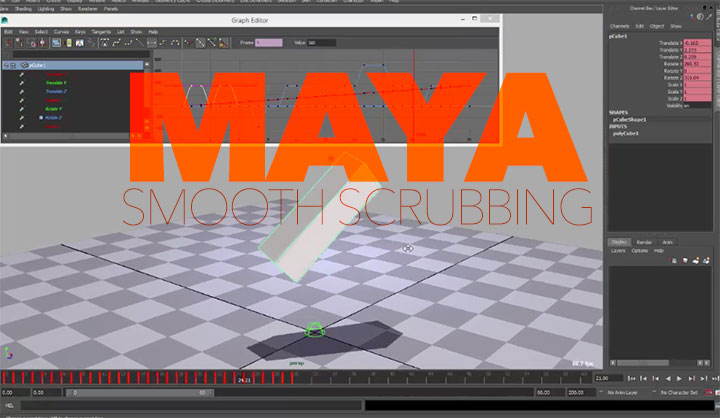Select the Translate Y curve in outliner
The image size is (720, 418).
pyautogui.click(x=56, y=83)
